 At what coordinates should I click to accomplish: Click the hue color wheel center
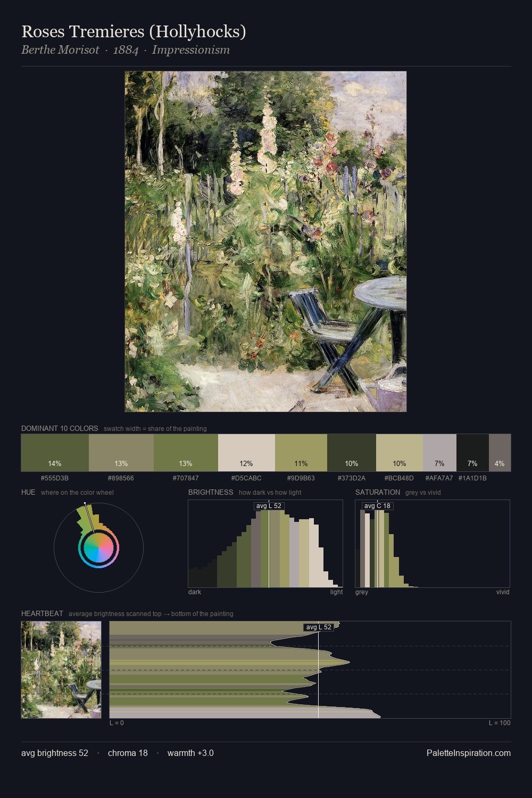tap(98, 547)
